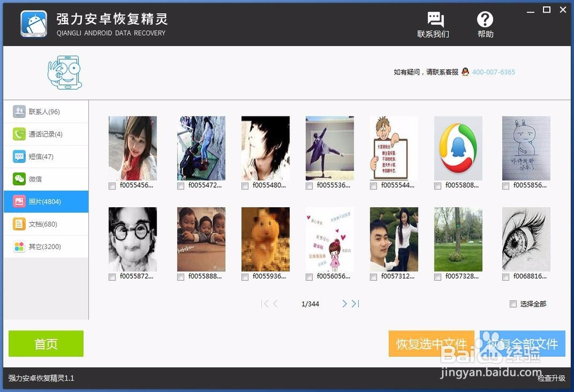The width and height of the screenshot is (574, 392).
Task: Open the park tree photo thumbnail
Action: point(458,239)
